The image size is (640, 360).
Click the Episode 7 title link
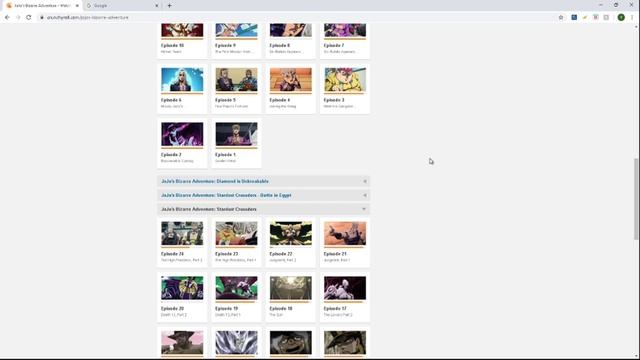334,46
